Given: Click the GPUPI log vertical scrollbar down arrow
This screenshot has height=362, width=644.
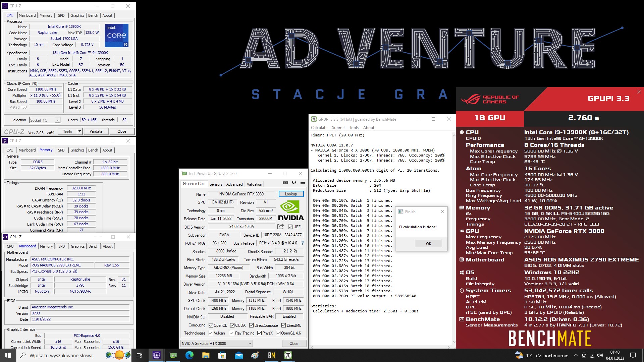Looking at the screenshot, I should (x=454, y=342).
